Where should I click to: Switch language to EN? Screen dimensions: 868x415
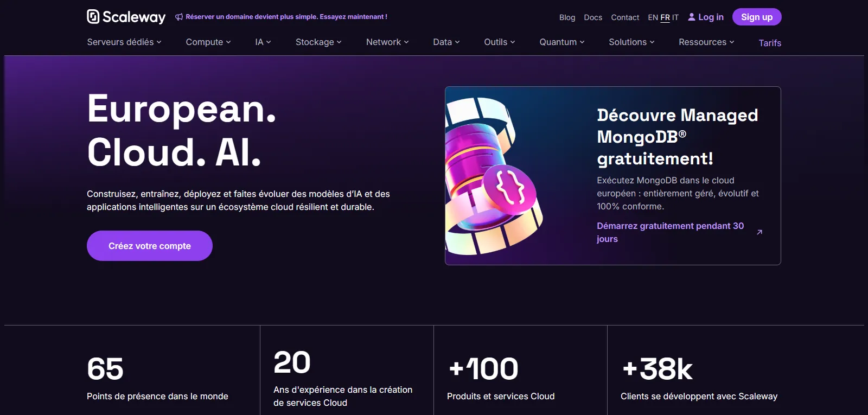tap(653, 17)
